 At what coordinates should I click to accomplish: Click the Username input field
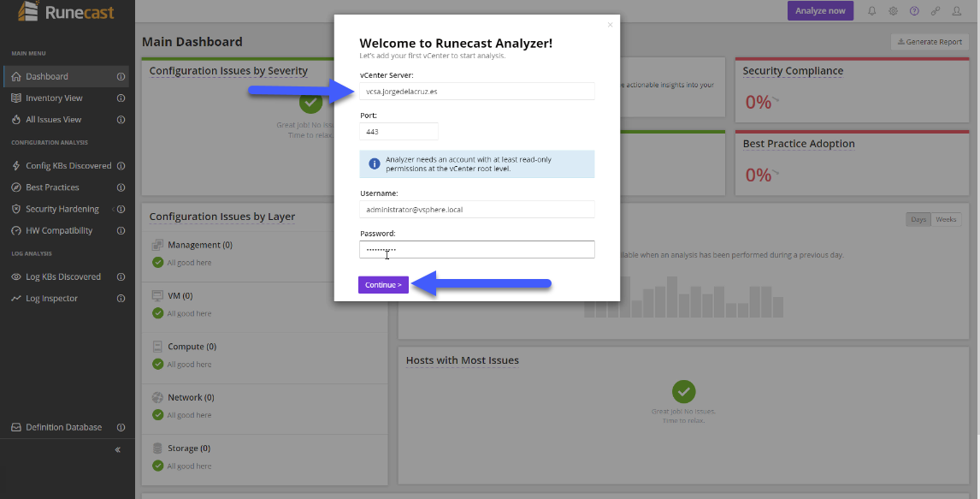(x=477, y=210)
